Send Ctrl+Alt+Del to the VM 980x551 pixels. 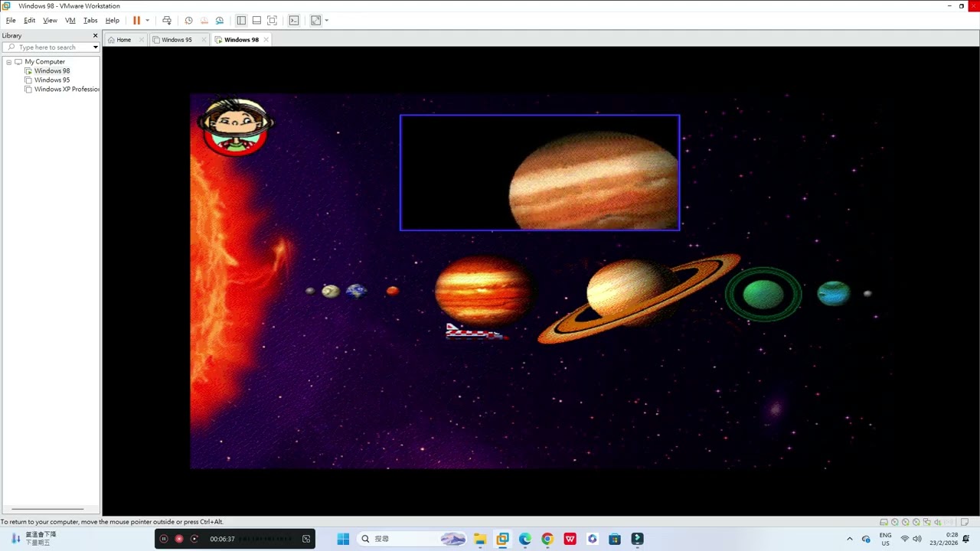pos(167,21)
